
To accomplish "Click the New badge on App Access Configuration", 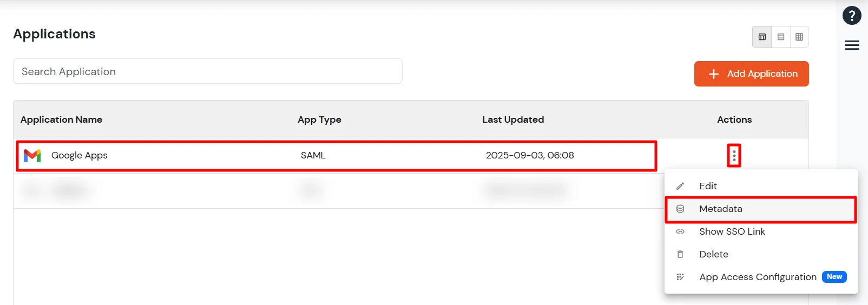I will coord(834,277).
